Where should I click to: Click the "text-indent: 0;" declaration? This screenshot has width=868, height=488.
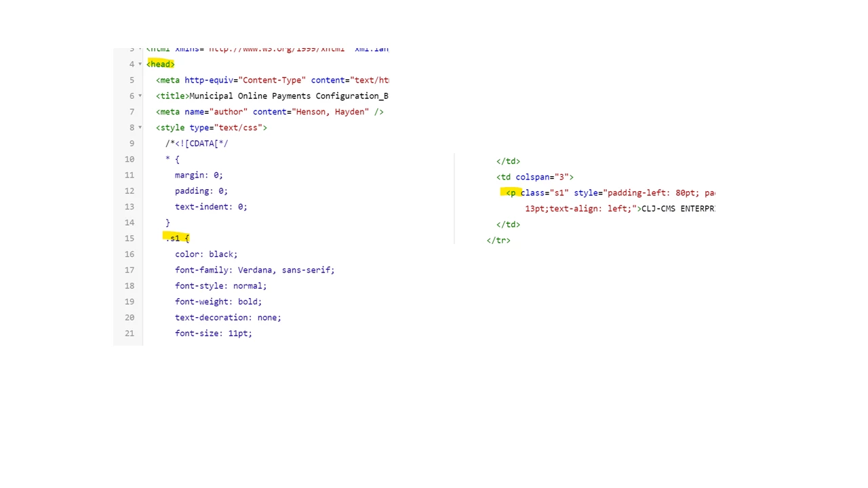point(211,207)
